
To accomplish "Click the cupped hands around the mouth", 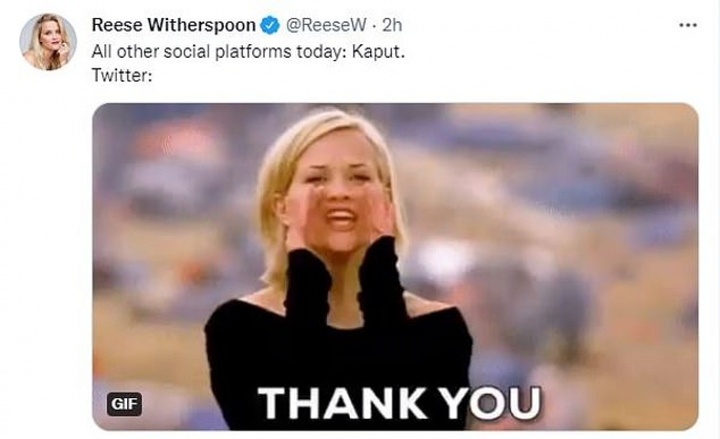I will pos(340,218).
